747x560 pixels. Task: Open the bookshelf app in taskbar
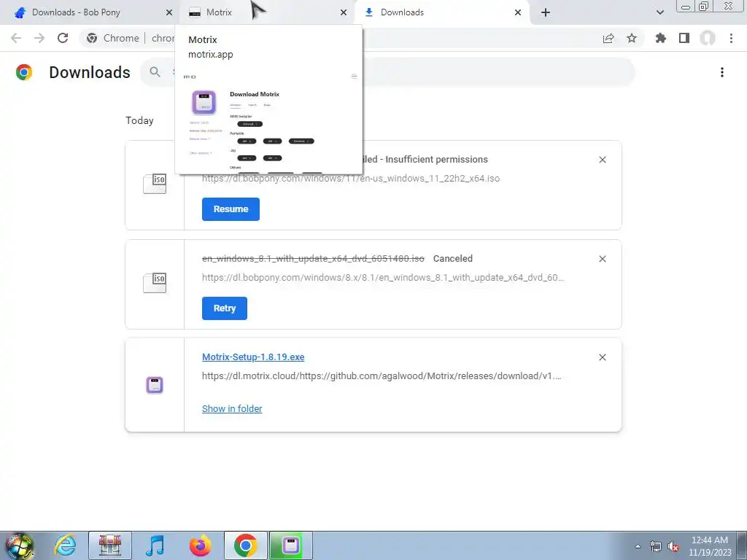tap(110, 545)
